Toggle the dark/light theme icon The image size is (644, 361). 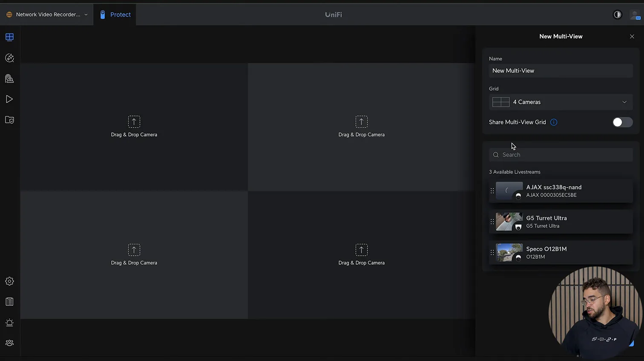pyautogui.click(x=617, y=14)
